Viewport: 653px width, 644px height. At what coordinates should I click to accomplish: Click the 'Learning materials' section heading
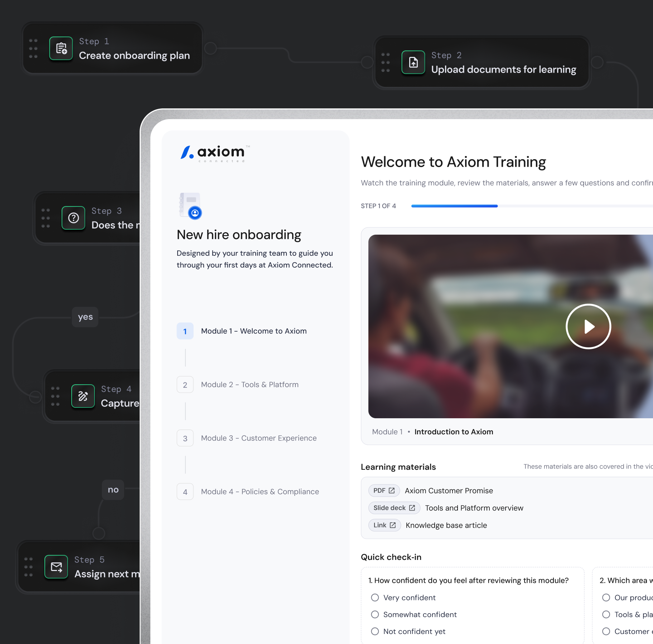click(x=398, y=467)
